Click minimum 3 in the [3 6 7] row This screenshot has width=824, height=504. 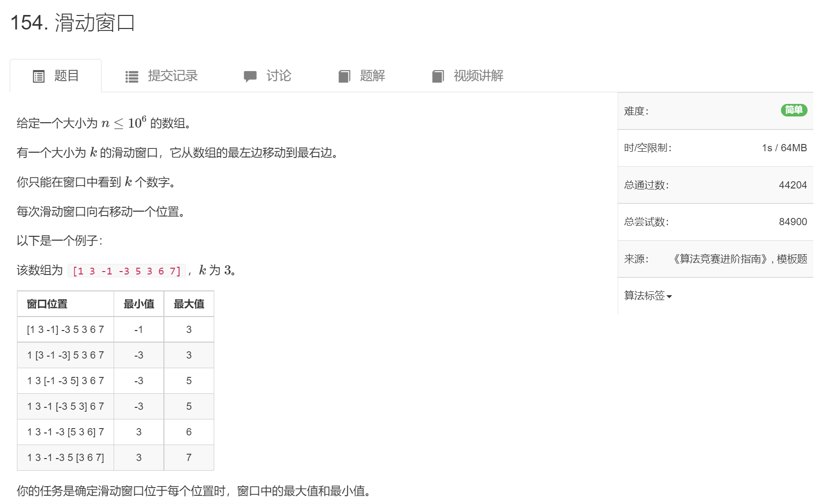pyautogui.click(x=139, y=458)
